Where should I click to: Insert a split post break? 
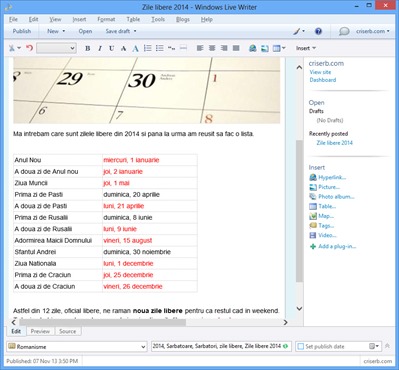[x=183, y=48]
